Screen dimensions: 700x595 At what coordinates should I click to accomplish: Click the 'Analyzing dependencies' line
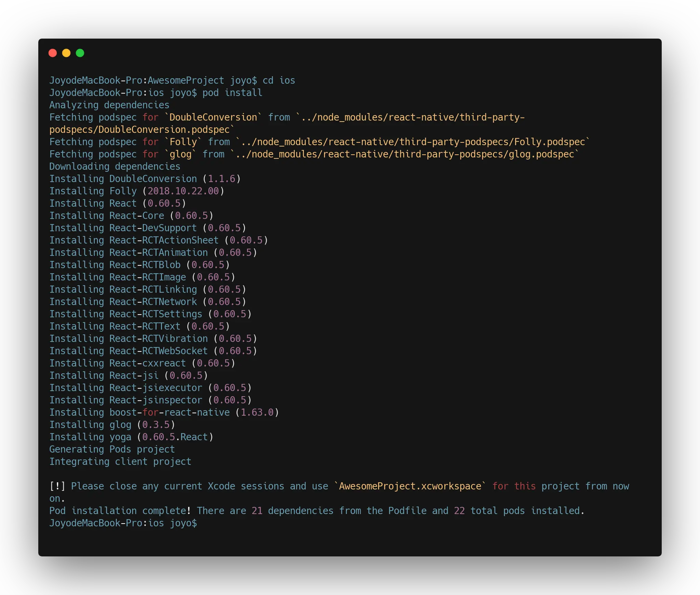pos(109,105)
